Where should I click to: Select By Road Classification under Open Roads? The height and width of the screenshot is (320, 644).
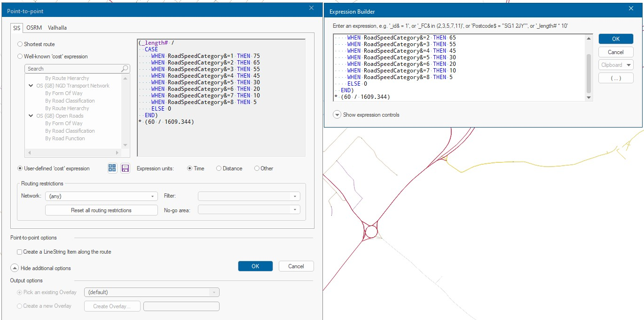pyautogui.click(x=70, y=131)
